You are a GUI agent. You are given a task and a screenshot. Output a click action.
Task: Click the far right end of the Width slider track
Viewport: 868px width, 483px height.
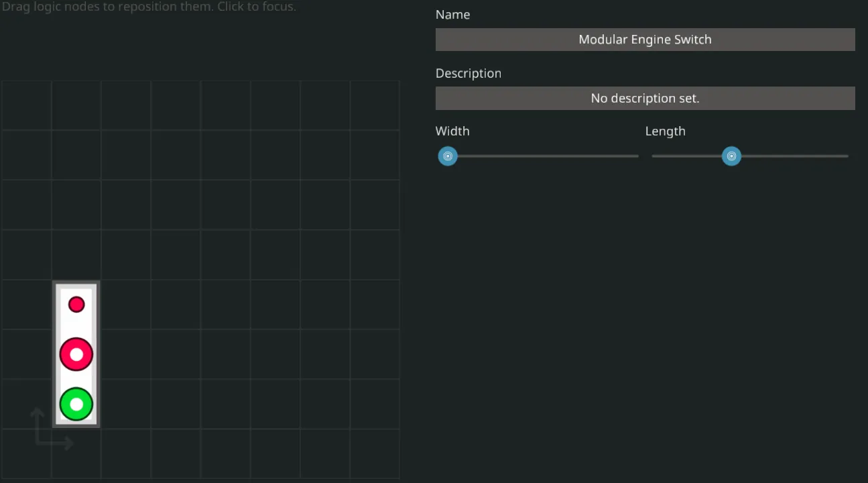[x=636, y=156]
